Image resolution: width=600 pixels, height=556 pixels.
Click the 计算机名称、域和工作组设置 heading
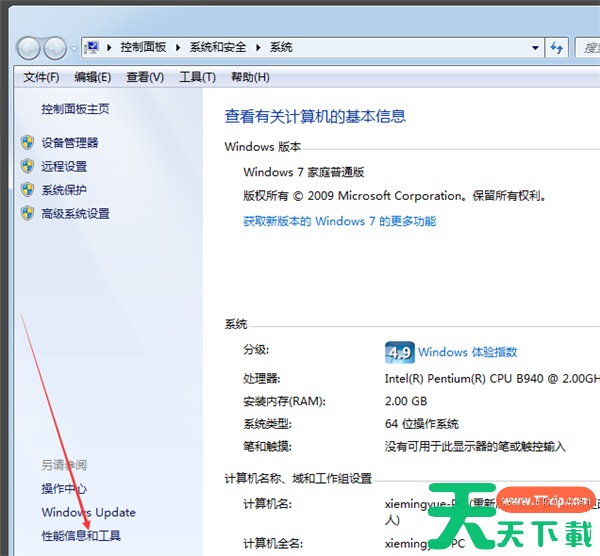point(298,478)
